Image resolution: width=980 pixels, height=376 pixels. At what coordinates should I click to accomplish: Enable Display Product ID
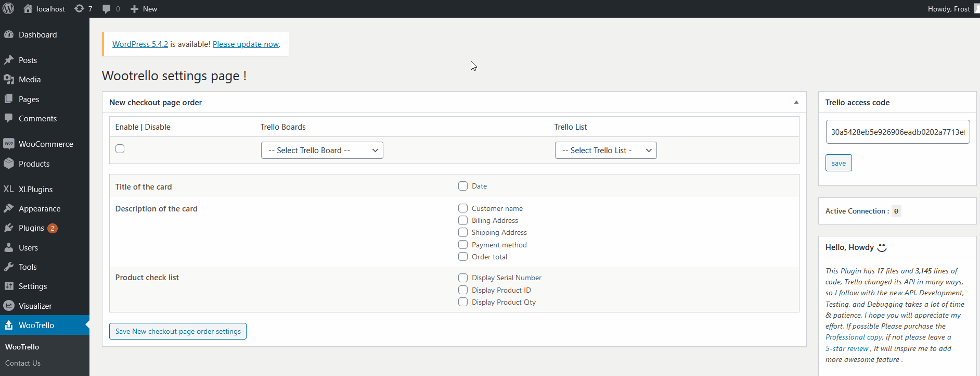click(x=463, y=290)
